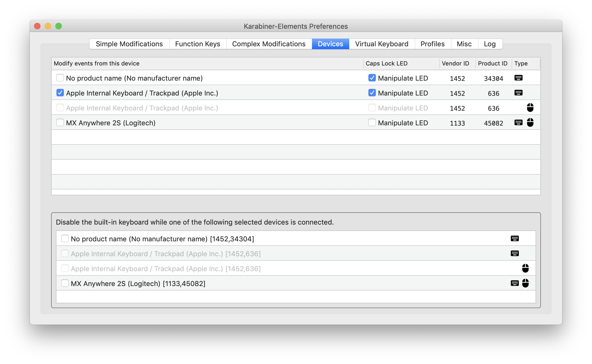Open the Log tab
592x364 pixels.
click(490, 44)
